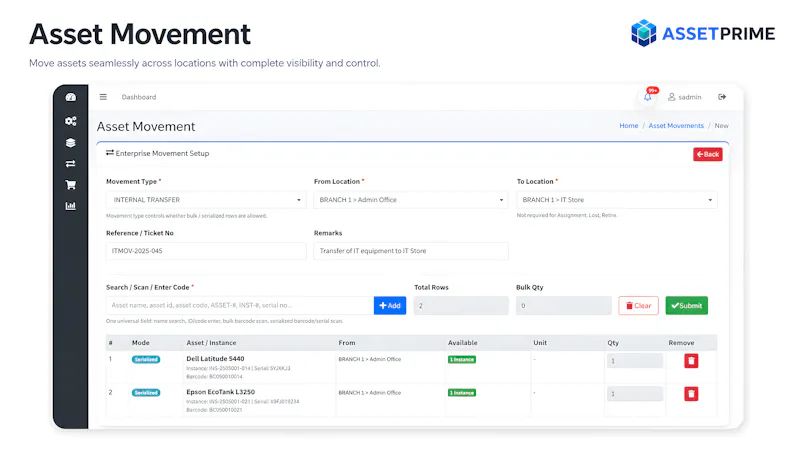Open the bar chart reports icon

click(70, 206)
